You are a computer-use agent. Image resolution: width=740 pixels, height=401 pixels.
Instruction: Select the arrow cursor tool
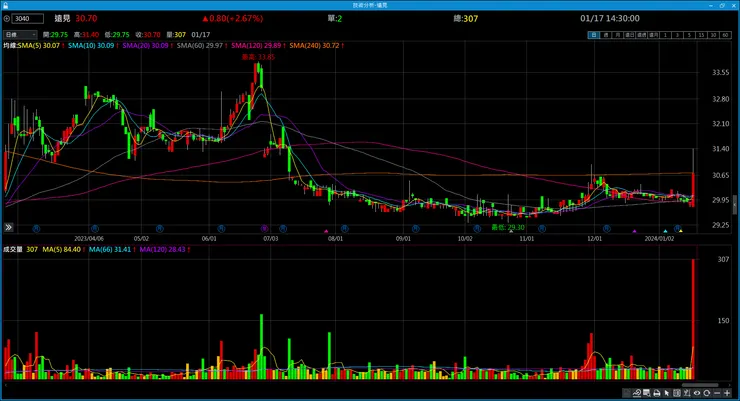(x=667, y=393)
